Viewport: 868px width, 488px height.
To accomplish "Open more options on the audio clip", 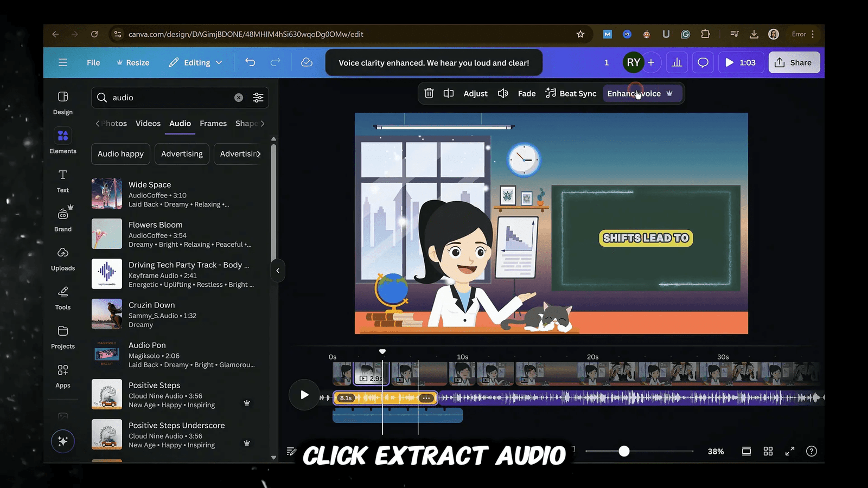I will 426,397.
